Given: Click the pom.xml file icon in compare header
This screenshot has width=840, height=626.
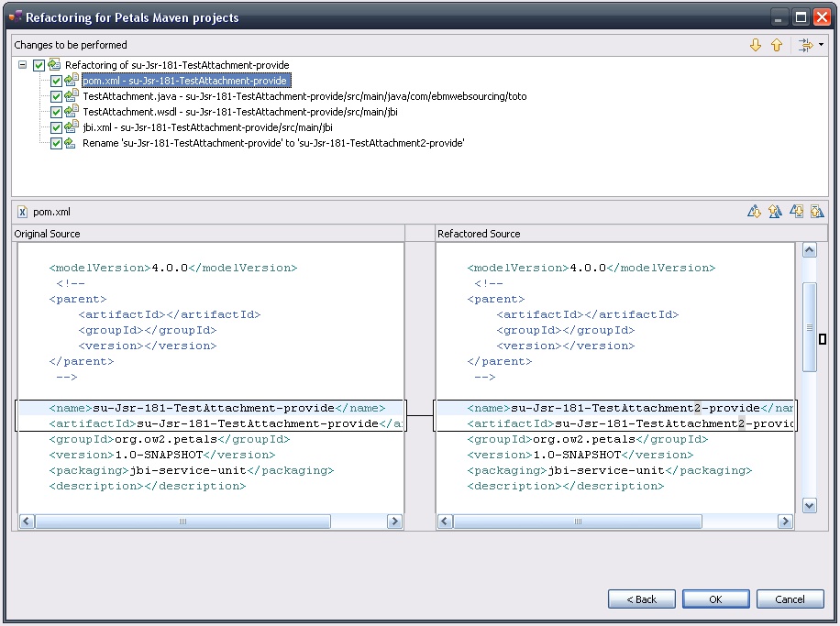Looking at the screenshot, I should point(22,212).
